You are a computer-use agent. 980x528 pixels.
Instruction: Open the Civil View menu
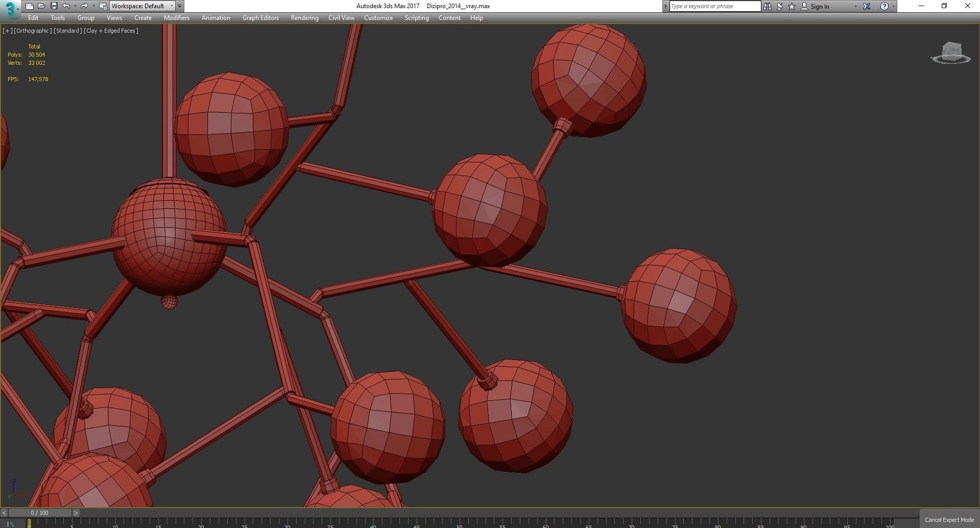tap(341, 18)
